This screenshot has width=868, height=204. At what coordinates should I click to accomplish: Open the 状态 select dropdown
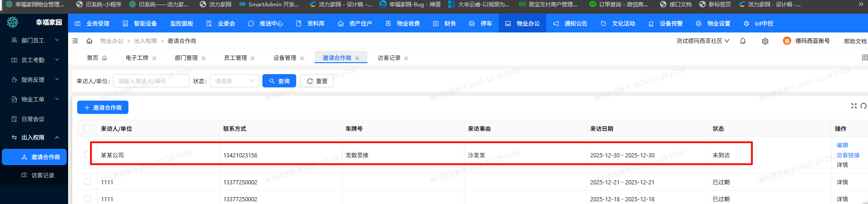click(x=234, y=81)
